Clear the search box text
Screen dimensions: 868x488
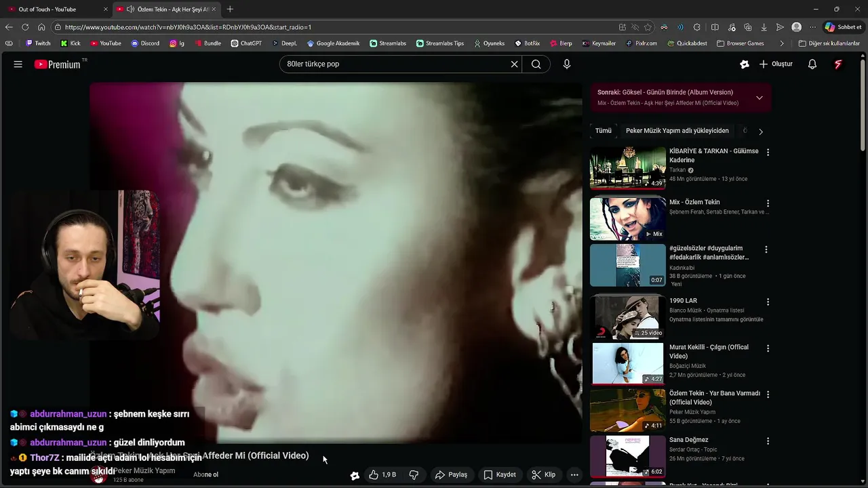click(x=514, y=64)
